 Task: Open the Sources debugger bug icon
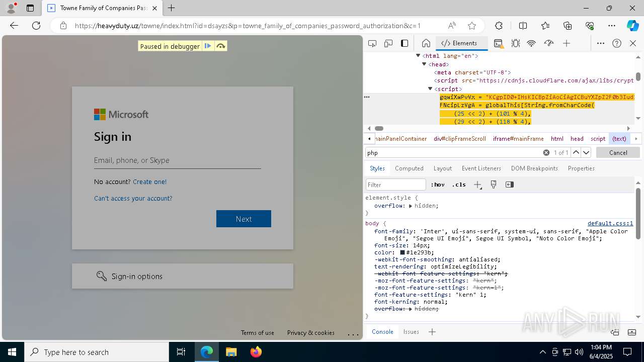[515, 43]
